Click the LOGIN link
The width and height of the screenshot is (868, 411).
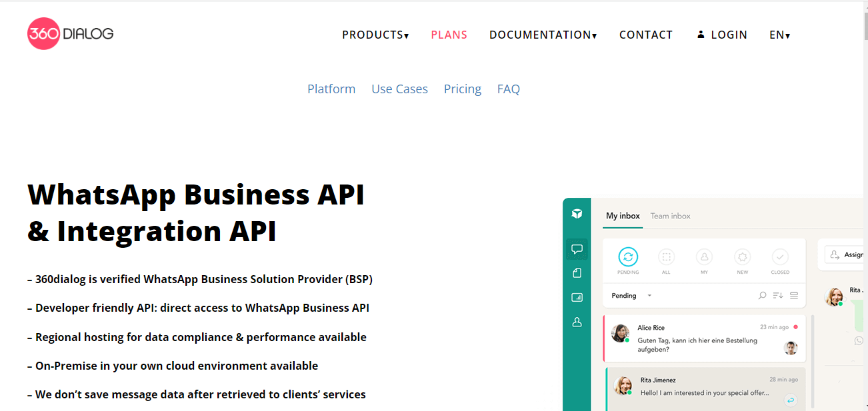(x=729, y=35)
